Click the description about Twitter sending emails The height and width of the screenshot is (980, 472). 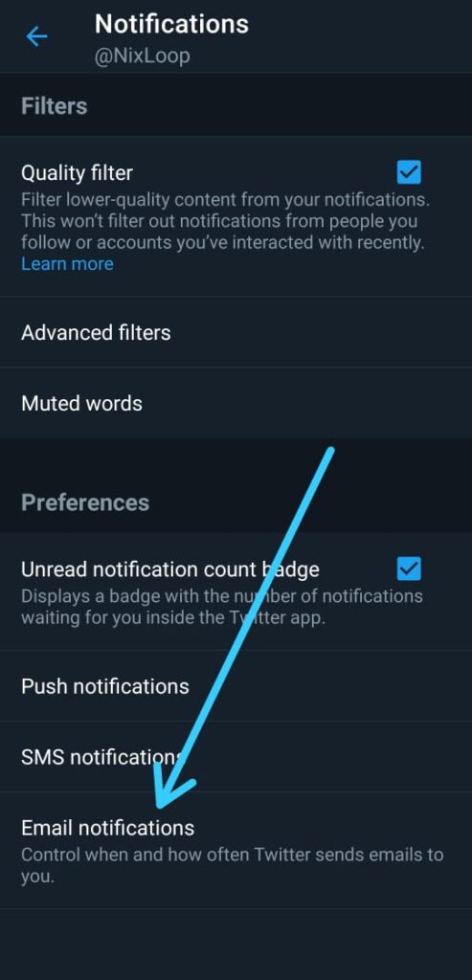coord(233,865)
